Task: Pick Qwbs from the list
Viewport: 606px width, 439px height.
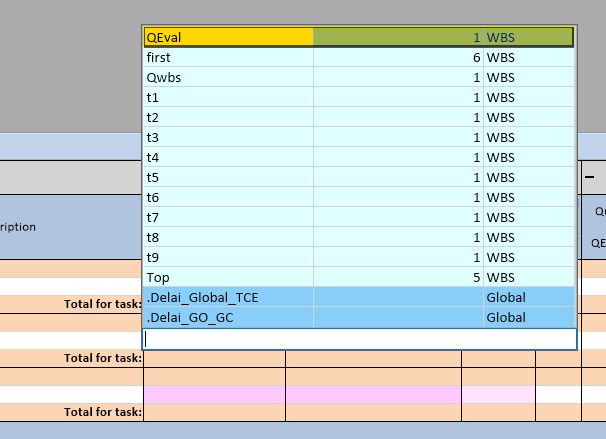Action: 228,77
